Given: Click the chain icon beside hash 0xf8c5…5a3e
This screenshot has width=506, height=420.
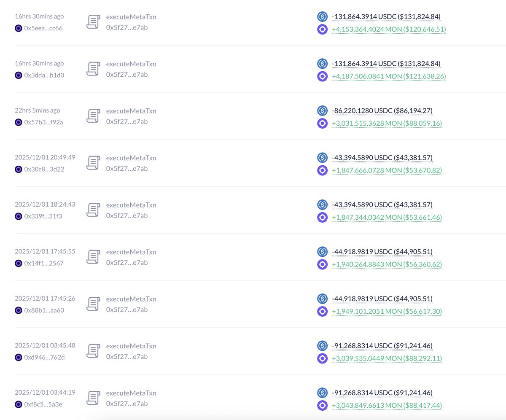Looking at the screenshot, I should pyautogui.click(x=18, y=404).
